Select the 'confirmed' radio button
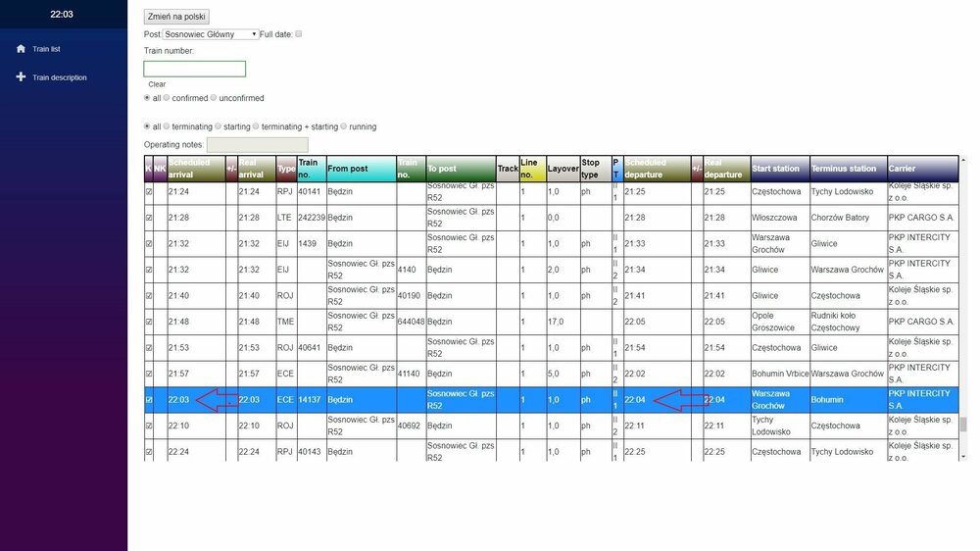The height and width of the screenshot is (551, 980). tap(167, 98)
